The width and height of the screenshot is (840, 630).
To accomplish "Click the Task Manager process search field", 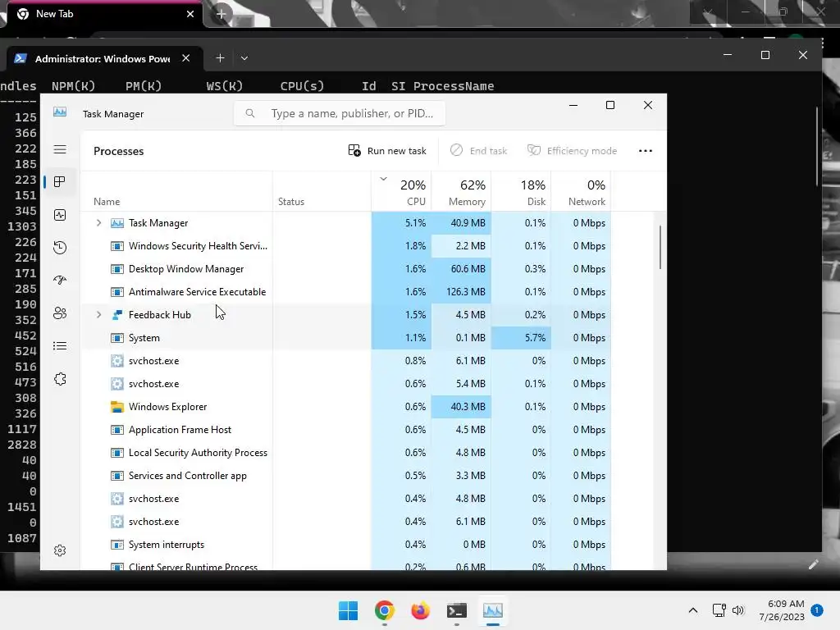I will [x=340, y=113].
